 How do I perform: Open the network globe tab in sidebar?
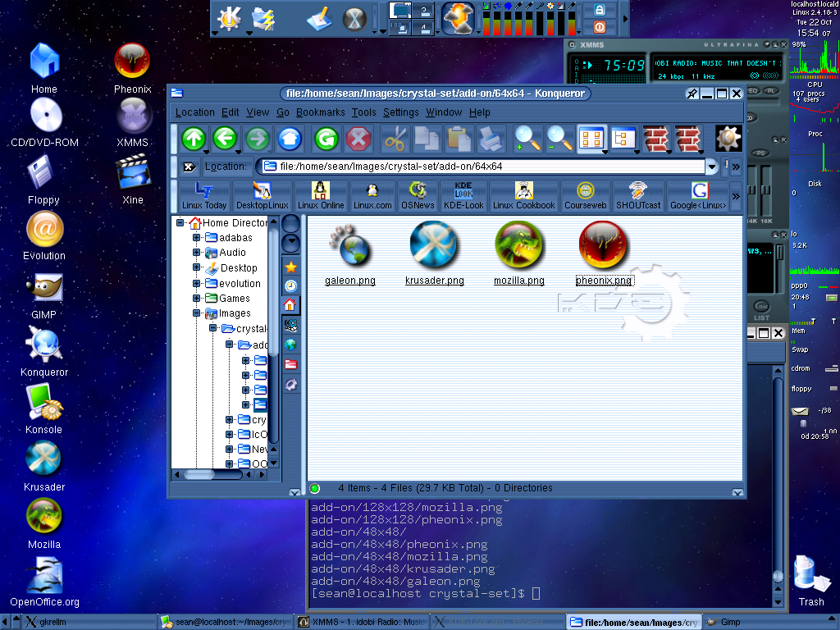291,345
